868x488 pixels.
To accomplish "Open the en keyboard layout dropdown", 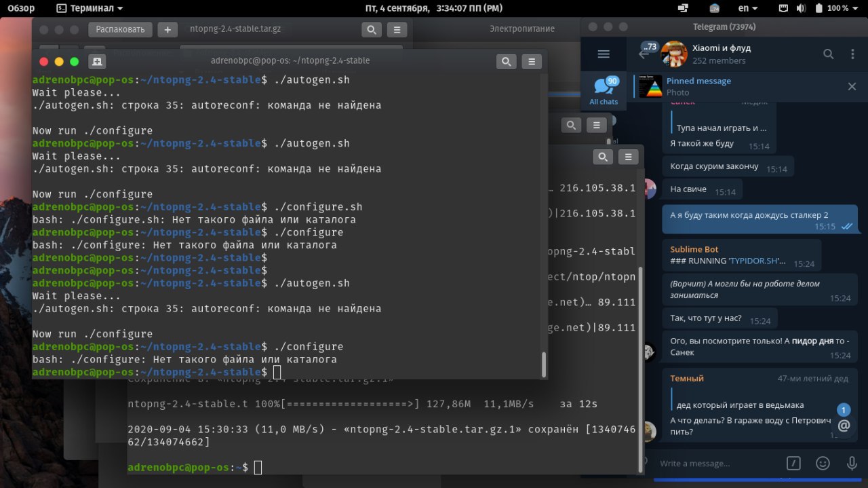I will (748, 8).
